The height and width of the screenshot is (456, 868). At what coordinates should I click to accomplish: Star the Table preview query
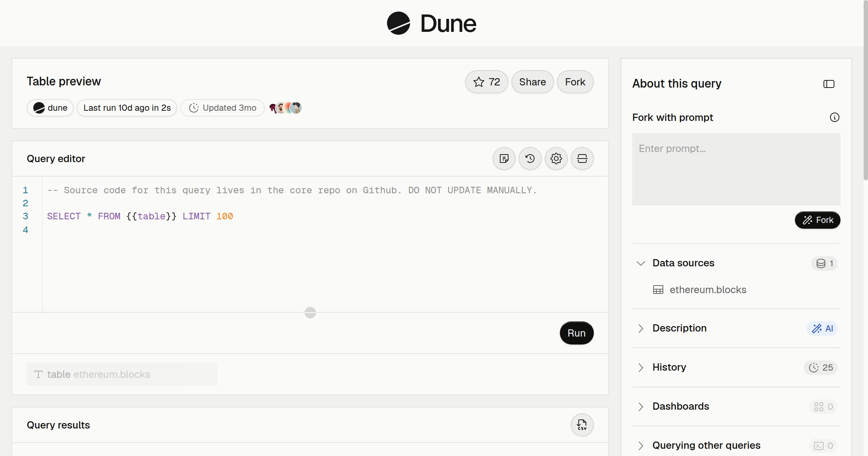486,82
